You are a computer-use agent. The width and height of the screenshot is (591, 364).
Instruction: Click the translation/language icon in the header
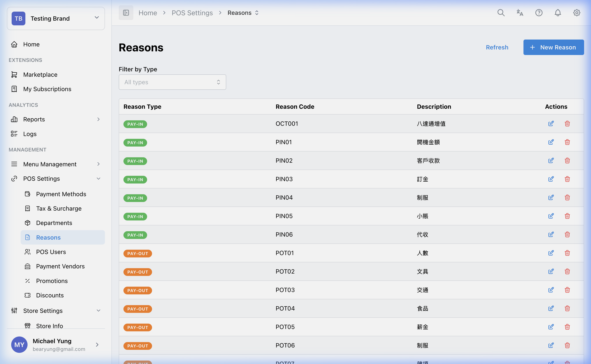[520, 13]
